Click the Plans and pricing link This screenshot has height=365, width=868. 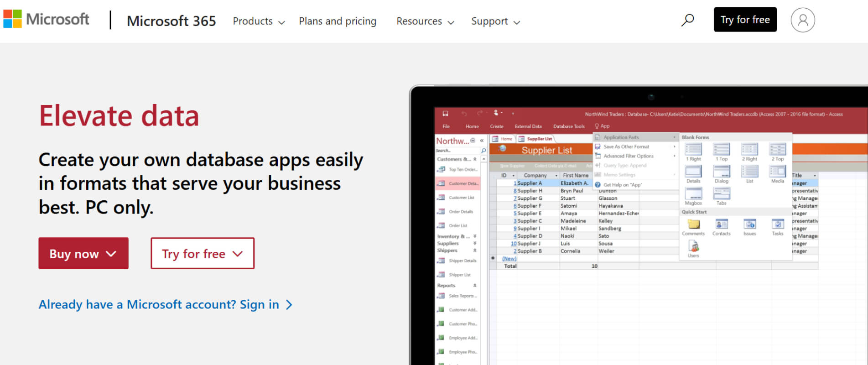[x=338, y=21]
